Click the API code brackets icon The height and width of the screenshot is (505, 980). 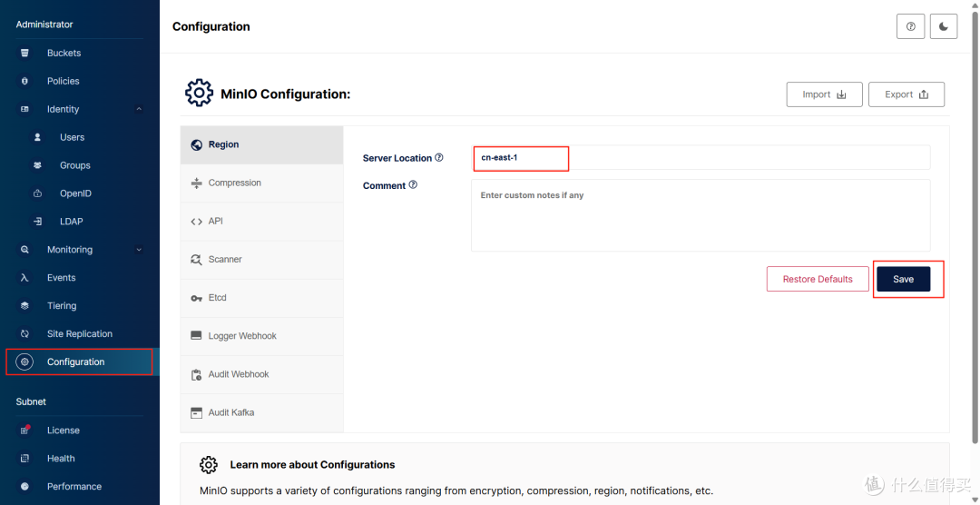pyautogui.click(x=196, y=222)
